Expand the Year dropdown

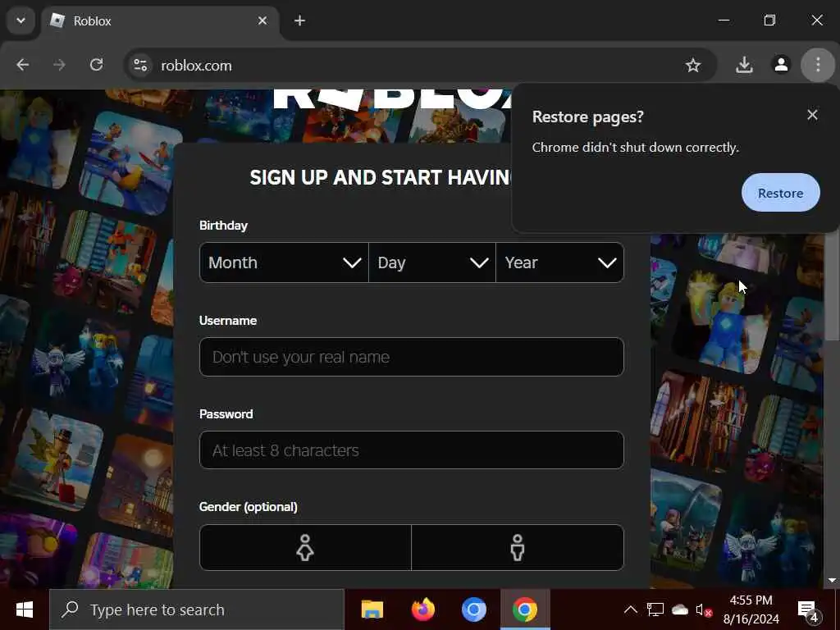pyautogui.click(x=559, y=262)
